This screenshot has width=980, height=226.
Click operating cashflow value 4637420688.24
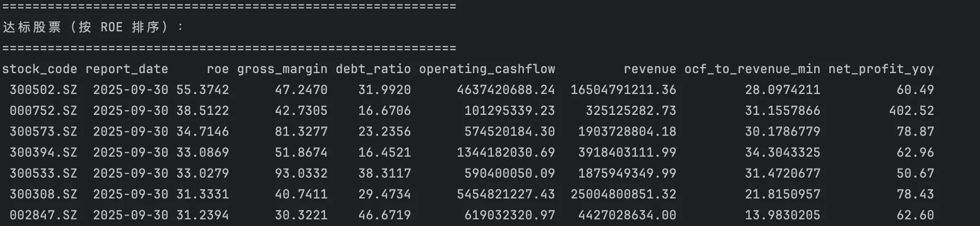506,90
